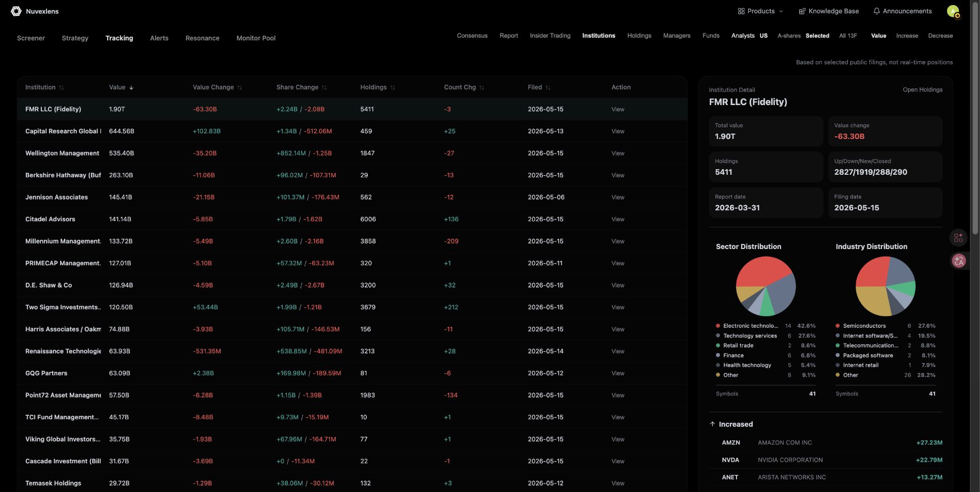
Task: Choose the All 13F filter
Action: 848,36
